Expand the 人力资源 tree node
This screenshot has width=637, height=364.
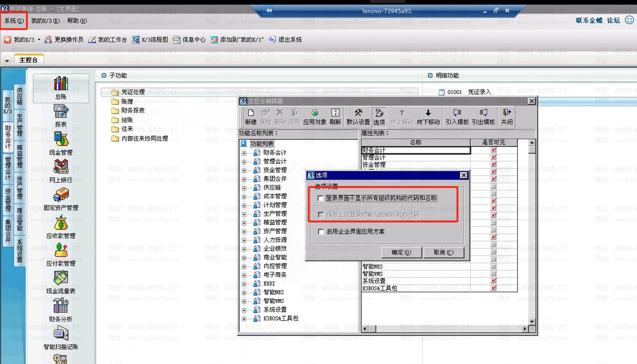coord(244,240)
